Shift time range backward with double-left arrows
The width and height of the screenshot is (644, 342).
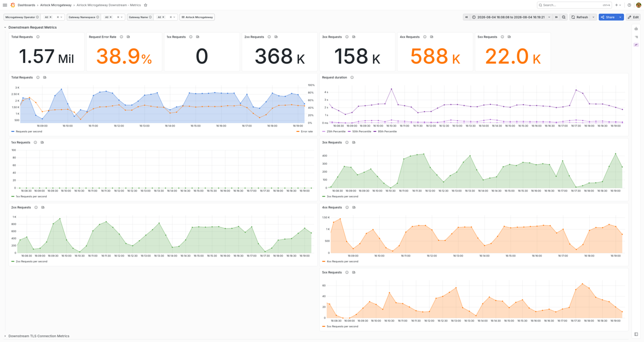[x=467, y=17]
